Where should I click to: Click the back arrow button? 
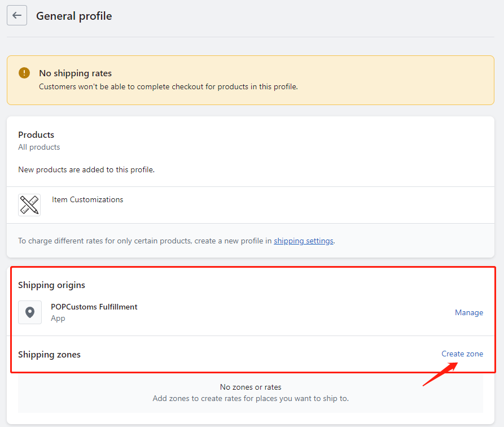[17, 15]
